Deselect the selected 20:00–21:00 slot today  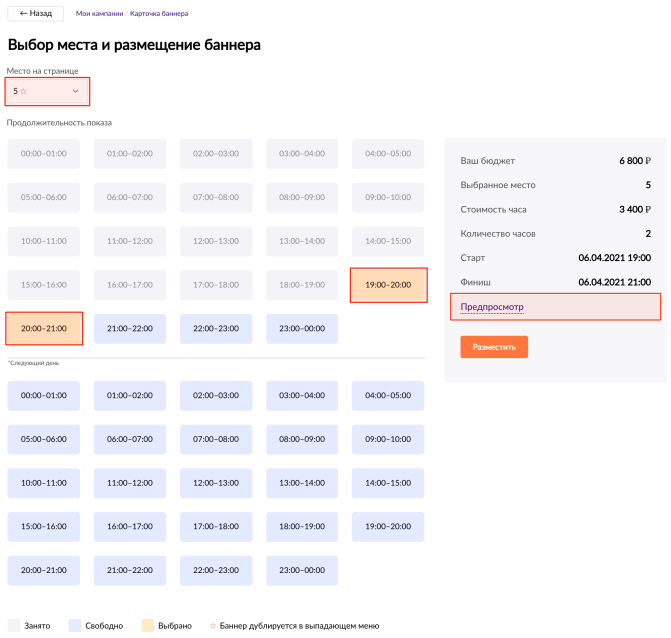point(44,328)
